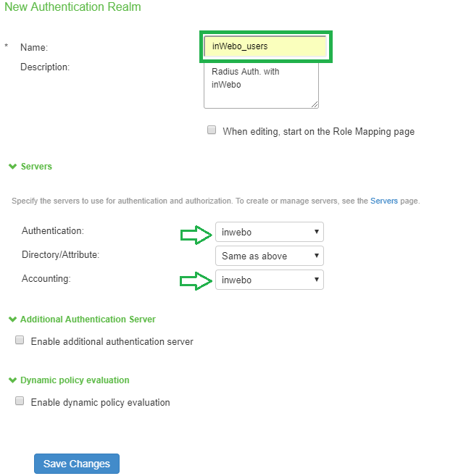The width and height of the screenshot is (453, 476).
Task: Click the New Authentication Realm title
Action: (72, 7)
